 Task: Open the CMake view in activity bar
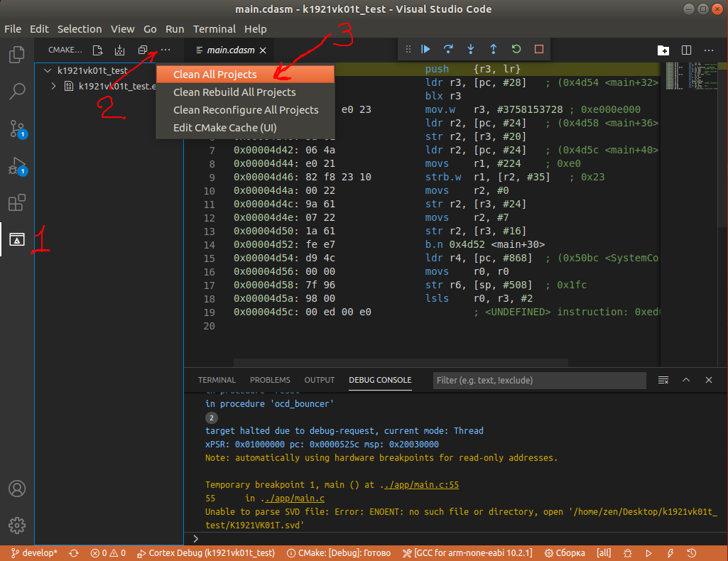[17, 239]
